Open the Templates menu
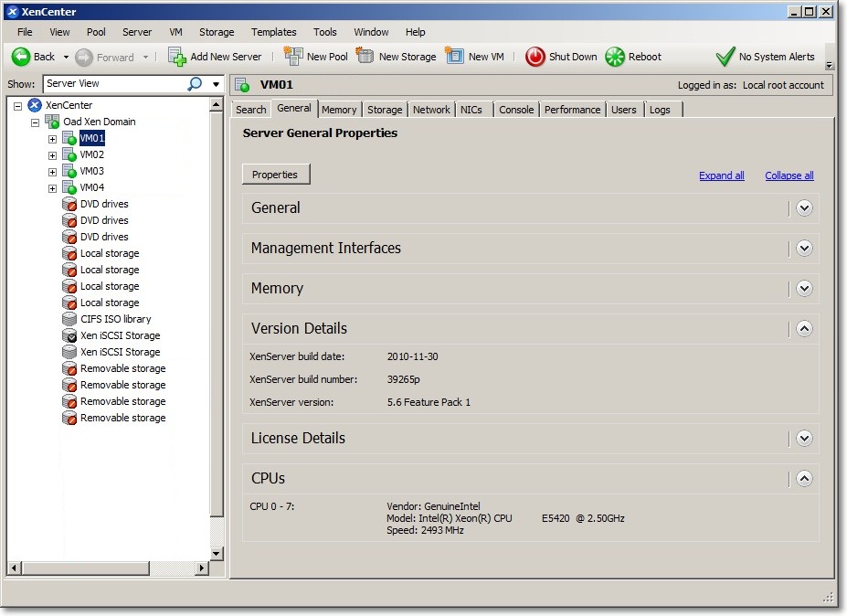 pos(274,32)
